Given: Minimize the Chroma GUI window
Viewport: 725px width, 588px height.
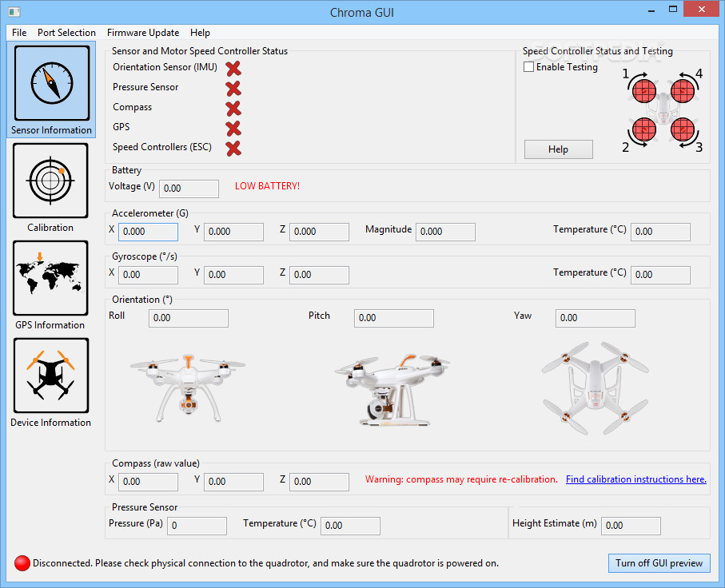Looking at the screenshot, I should click(651, 10).
